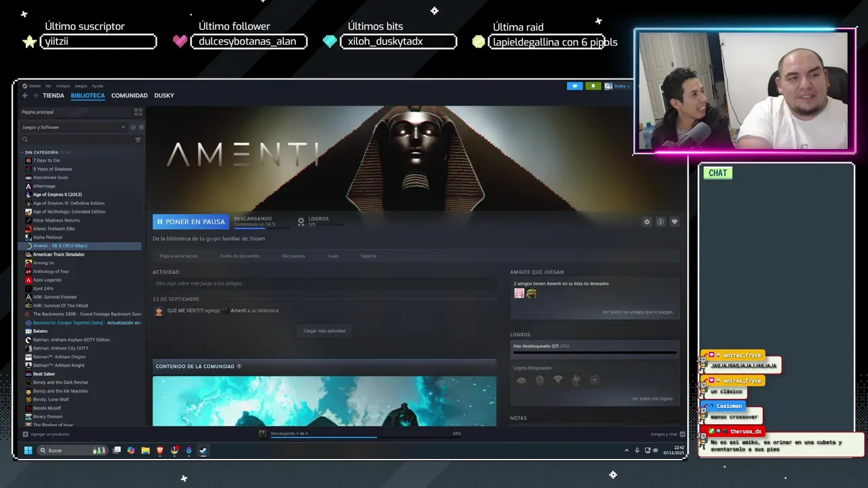Select American Truck Simulator in library

click(59, 254)
